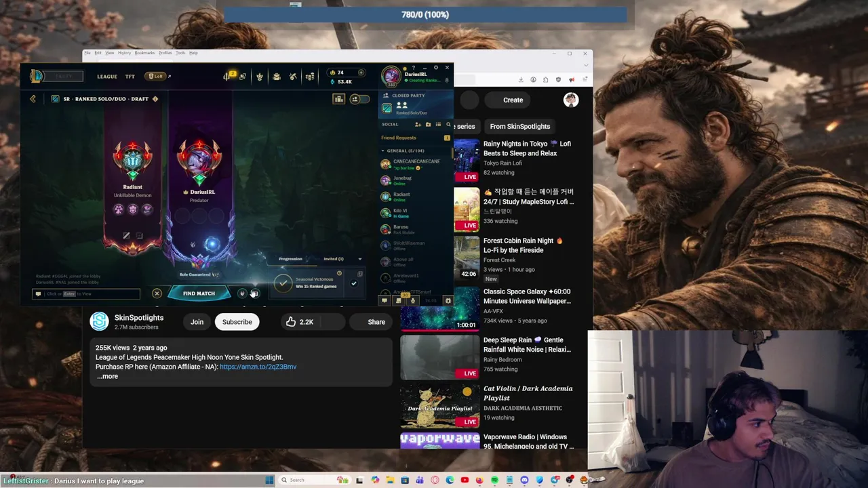Open Spotify from the taskbar
The width and height of the screenshot is (868, 488).
pyautogui.click(x=494, y=480)
